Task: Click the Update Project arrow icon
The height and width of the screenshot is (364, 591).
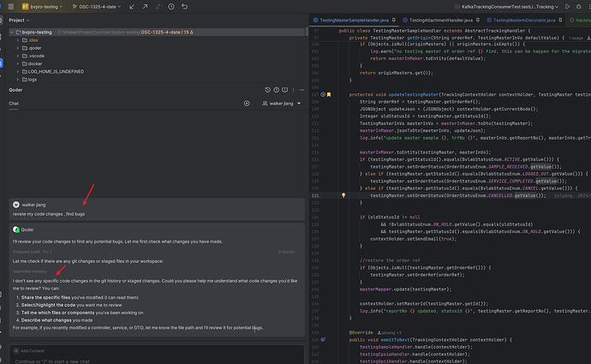Action: click(x=132, y=6)
